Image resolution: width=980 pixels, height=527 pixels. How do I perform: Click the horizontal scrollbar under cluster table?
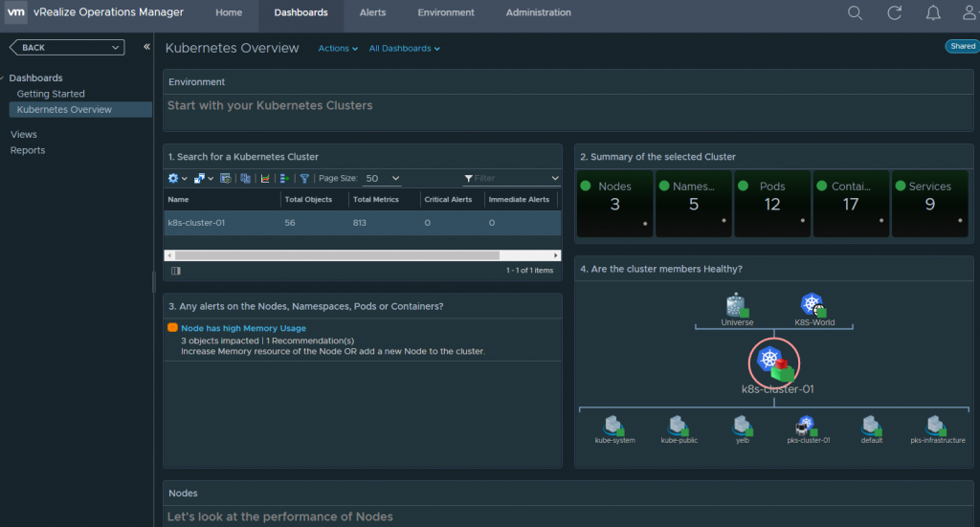pos(337,255)
